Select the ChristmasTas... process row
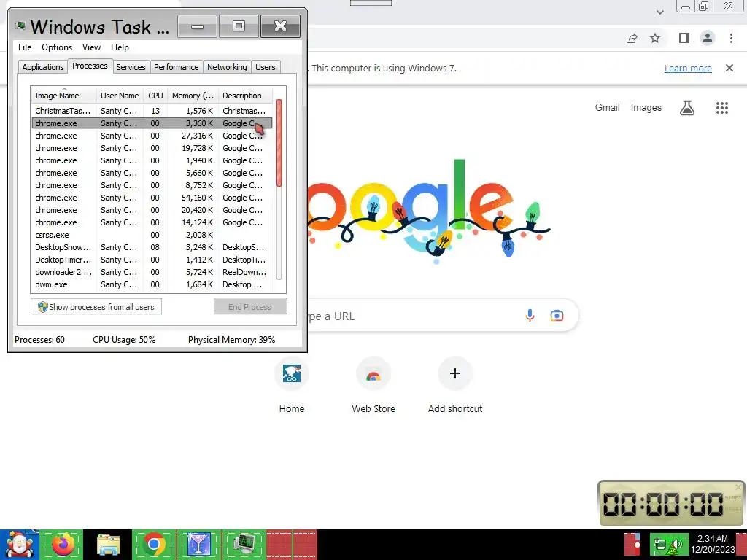This screenshot has height=560, width=747. (x=152, y=111)
